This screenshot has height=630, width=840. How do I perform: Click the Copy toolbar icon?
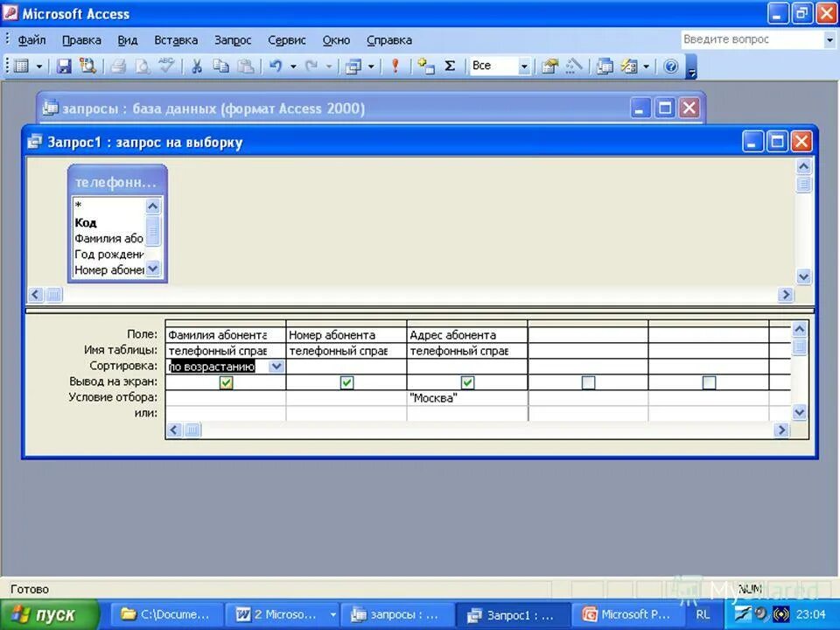(220, 66)
